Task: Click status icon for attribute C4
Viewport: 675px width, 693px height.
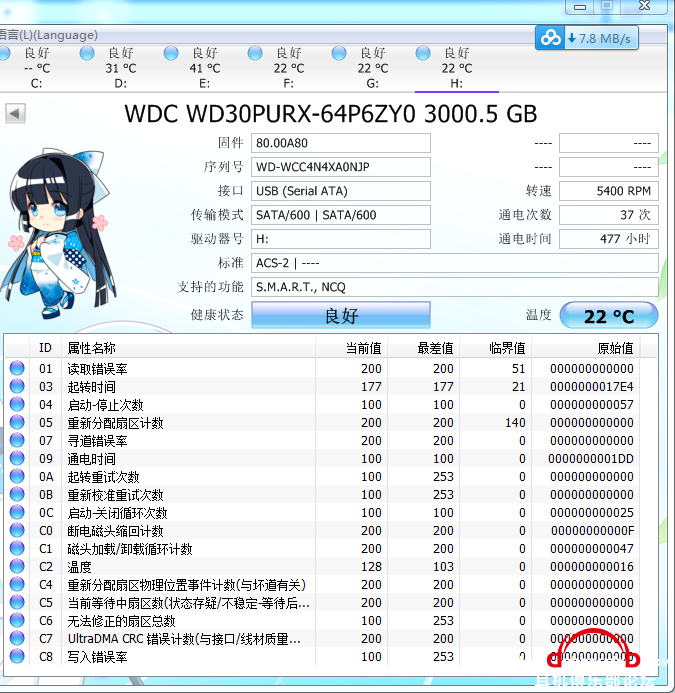Action: [17, 584]
